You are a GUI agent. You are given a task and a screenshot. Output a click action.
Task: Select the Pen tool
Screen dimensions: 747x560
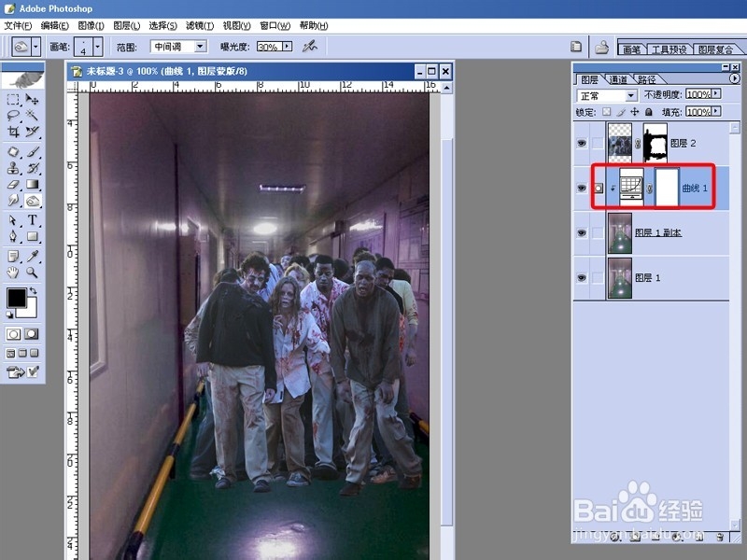[13, 236]
